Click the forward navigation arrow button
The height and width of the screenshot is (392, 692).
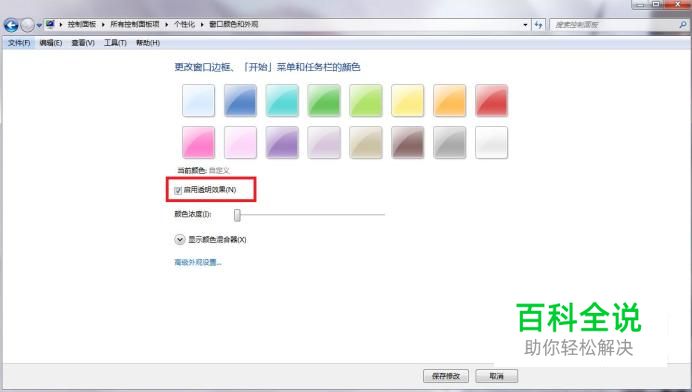(x=27, y=25)
